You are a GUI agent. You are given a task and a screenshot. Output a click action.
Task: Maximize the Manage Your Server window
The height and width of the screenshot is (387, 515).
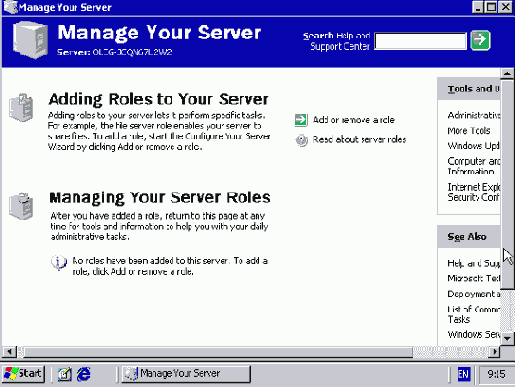[x=491, y=7]
